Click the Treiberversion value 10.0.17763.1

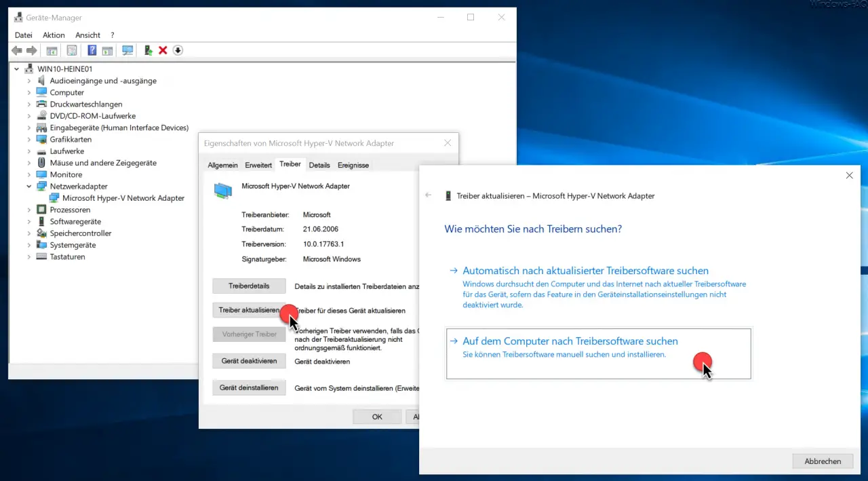pos(323,244)
